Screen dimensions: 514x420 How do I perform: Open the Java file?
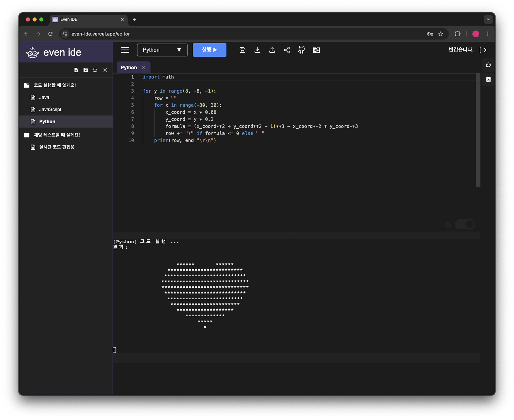(x=66, y=97)
